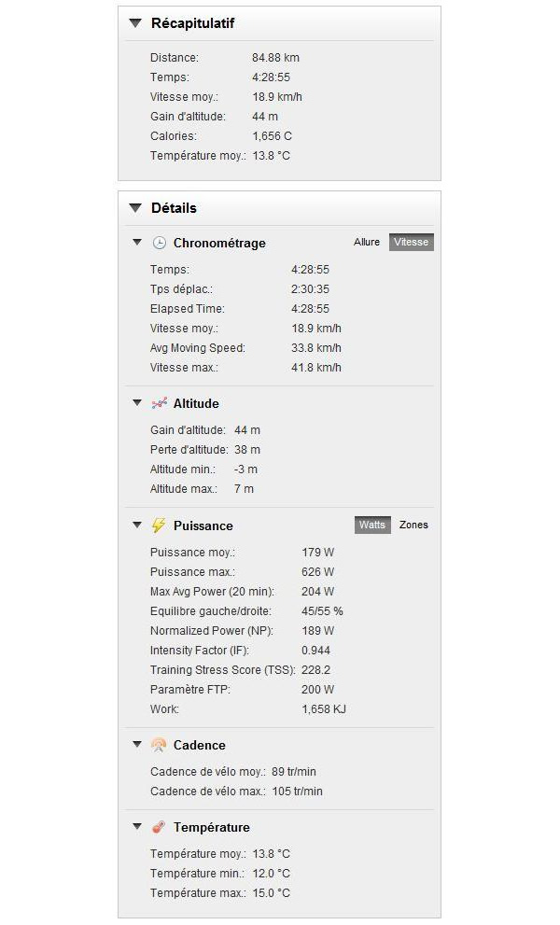
Task: Click the Altitude graph icon
Action: coord(160,403)
